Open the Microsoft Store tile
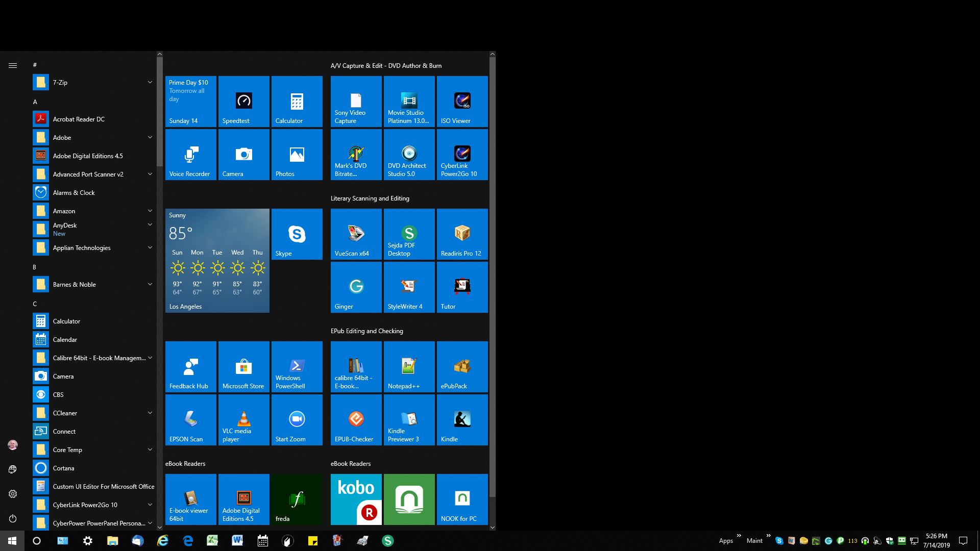The image size is (980, 551). 243,367
